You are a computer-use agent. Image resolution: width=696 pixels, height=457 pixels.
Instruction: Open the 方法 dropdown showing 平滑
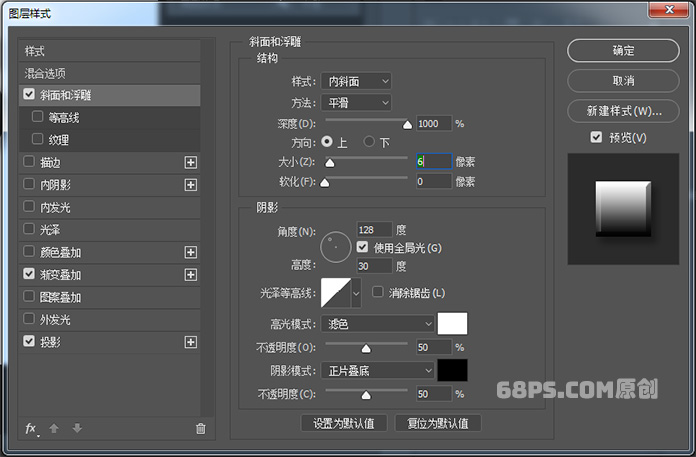point(356,103)
